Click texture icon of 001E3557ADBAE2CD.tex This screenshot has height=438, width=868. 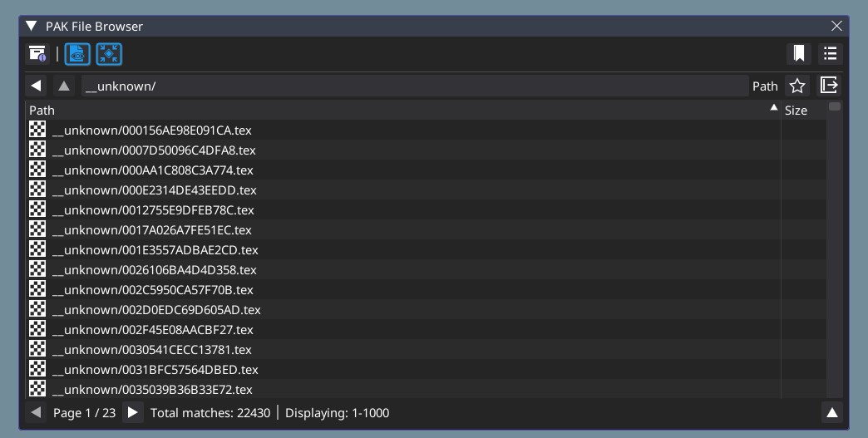(37, 249)
